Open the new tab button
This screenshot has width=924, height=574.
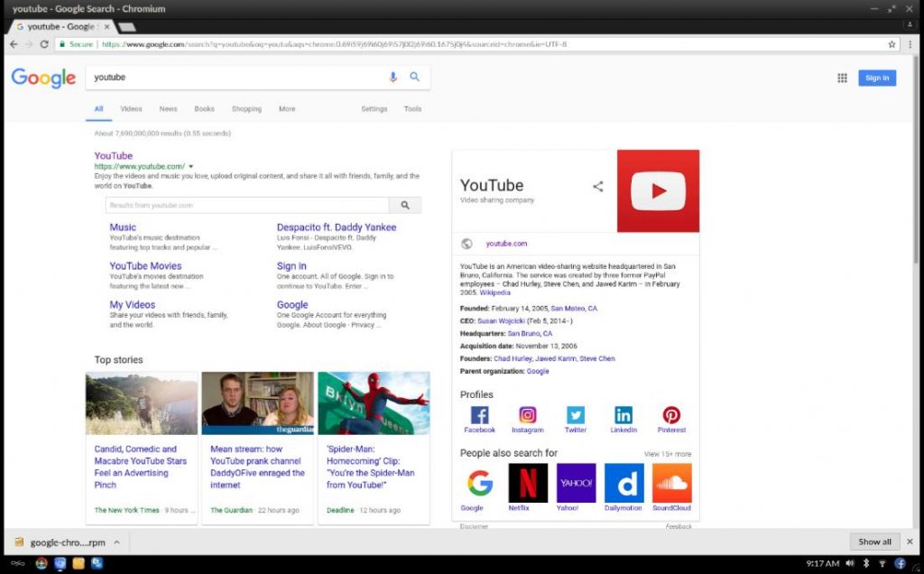point(126,27)
